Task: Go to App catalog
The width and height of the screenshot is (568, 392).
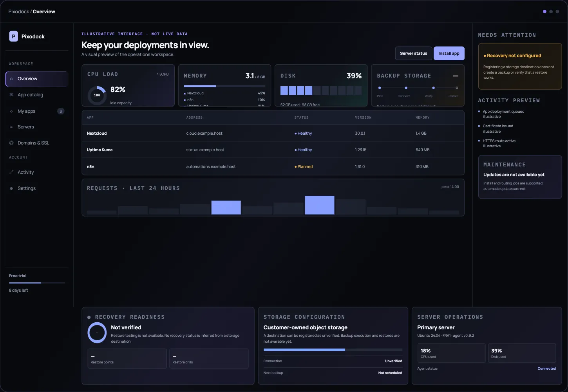Action: (37, 95)
